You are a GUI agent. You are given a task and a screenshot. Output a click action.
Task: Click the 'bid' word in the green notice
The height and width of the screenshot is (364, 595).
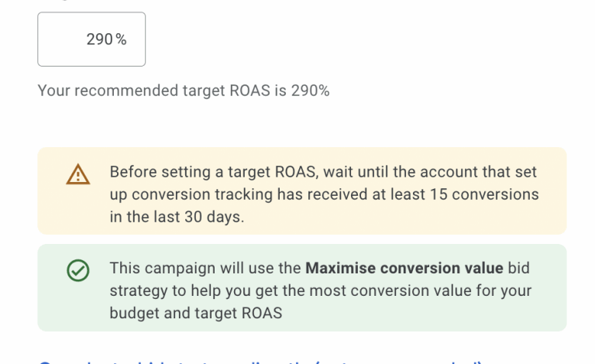[519, 268]
